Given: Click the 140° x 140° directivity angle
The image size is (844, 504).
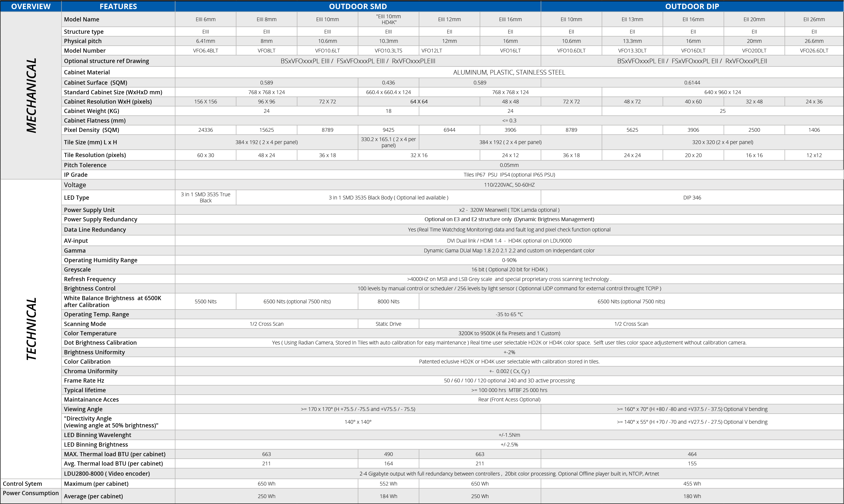Looking at the screenshot, I should pos(358,422).
